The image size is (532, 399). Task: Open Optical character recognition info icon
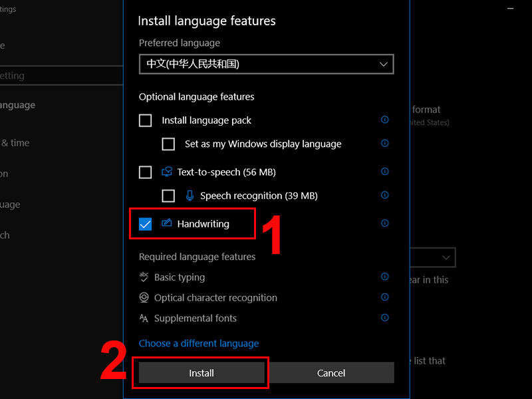point(385,297)
